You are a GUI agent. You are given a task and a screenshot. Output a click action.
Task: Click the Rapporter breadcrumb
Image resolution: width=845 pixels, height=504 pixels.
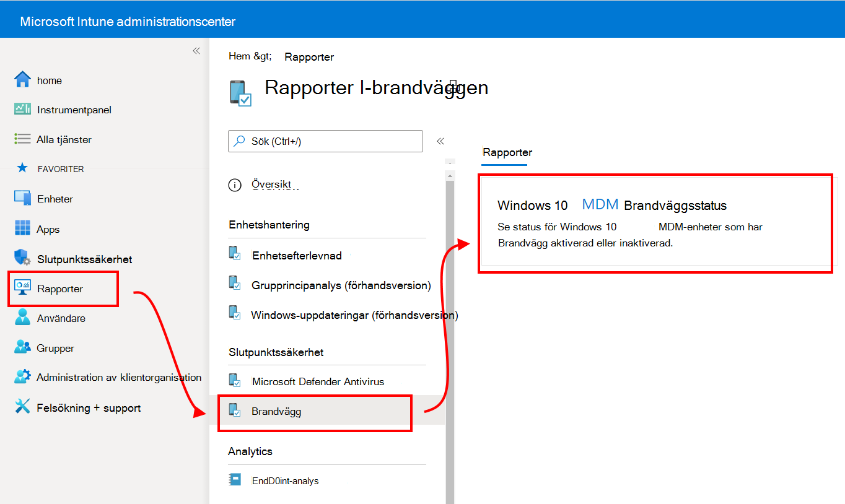[309, 57]
